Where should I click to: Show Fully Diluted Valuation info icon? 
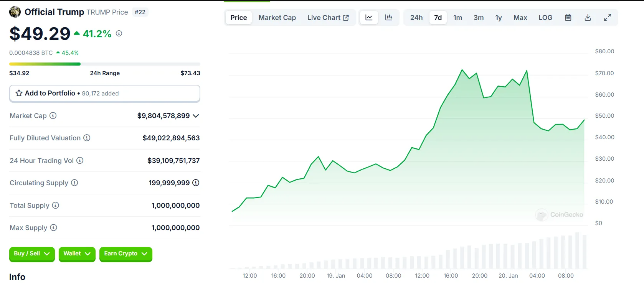(x=87, y=138)
